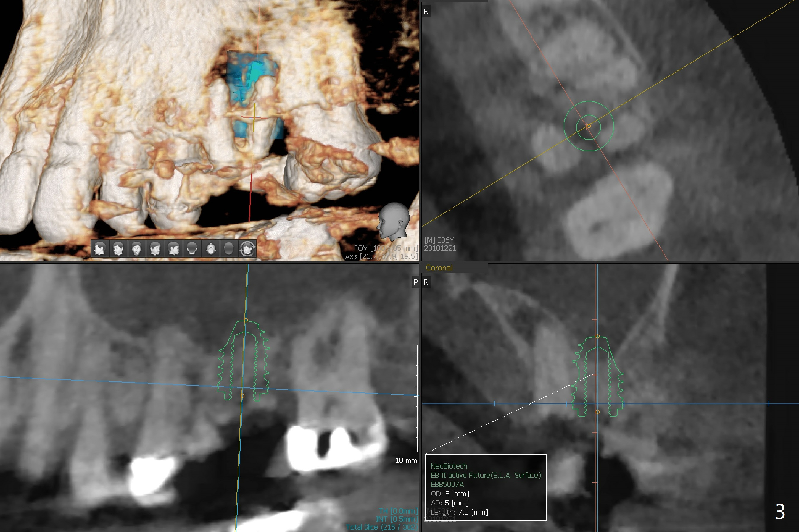Click the INT [0.5mm] interval label
This screenshot has width=799, height=532.
[397, 519]
